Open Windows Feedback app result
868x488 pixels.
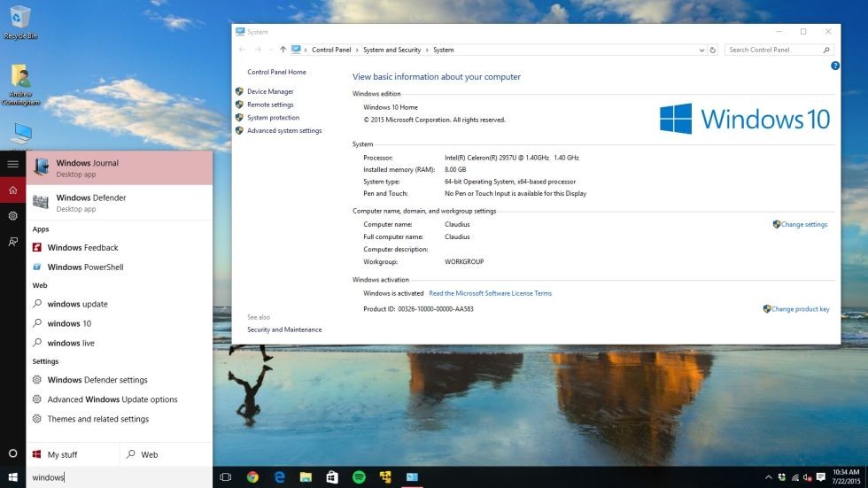[x=119, y=247]
